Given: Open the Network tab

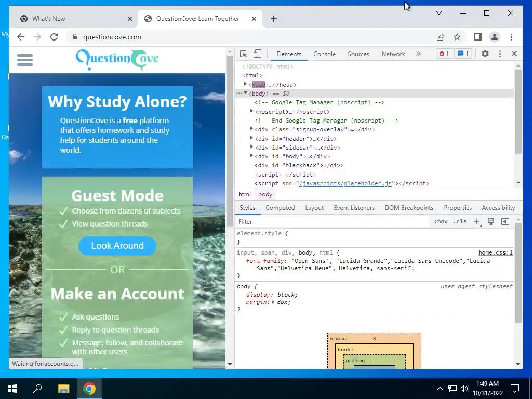Looking at the screenshot, I should tap(393, 54).
